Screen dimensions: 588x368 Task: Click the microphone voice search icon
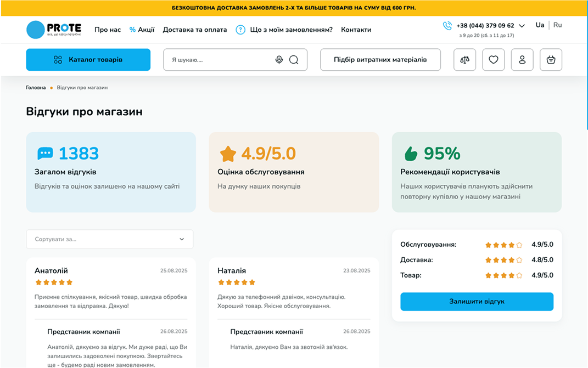(279, 60)
